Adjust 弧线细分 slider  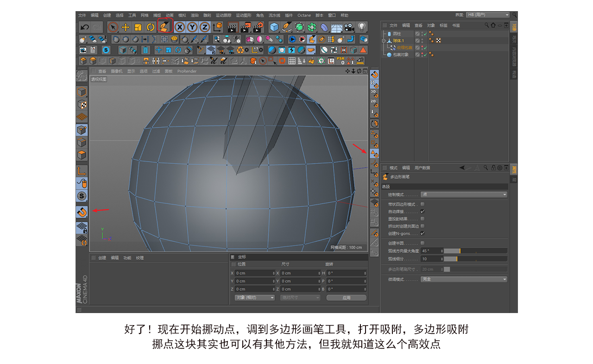[x=475, y=259]
